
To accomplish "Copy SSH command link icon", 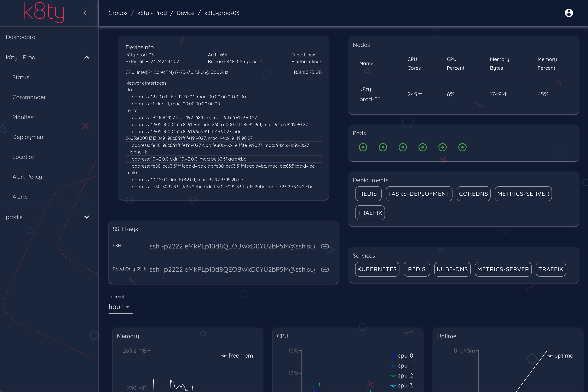I will click(x=325, y=246).
